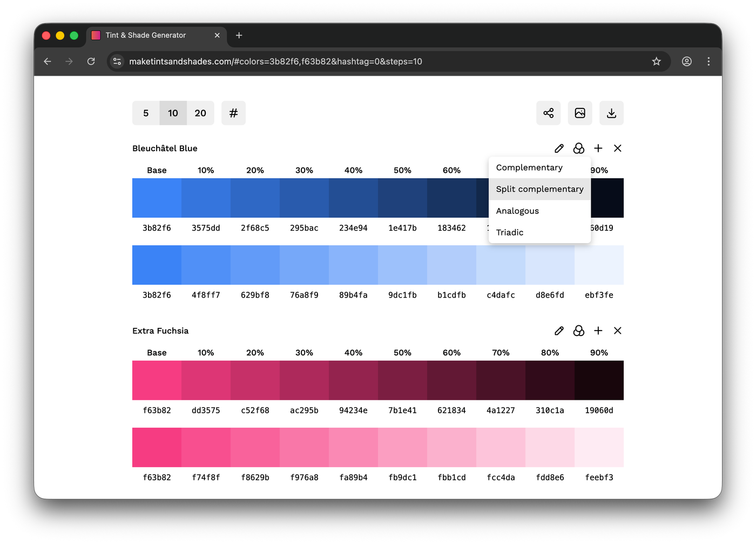Add a color next to Bleuchâtel Blue
The height and width of the screenshot is (544, 756).
598,148
